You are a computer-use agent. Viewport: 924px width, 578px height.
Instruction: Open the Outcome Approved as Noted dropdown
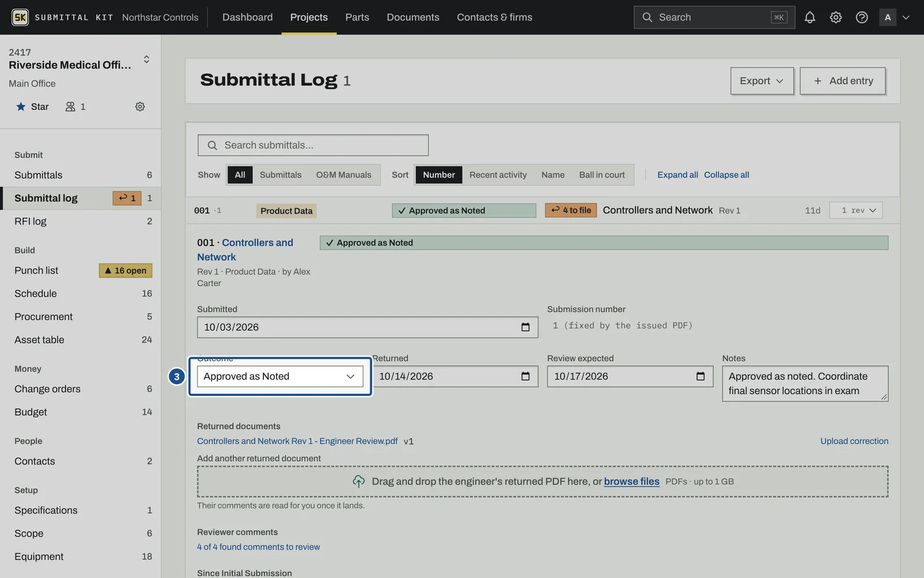(x=280, y=376)
